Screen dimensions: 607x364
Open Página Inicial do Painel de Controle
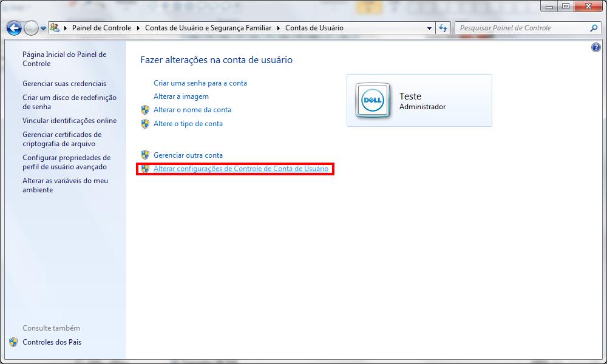pyautogui.click(x=64, y=59)
